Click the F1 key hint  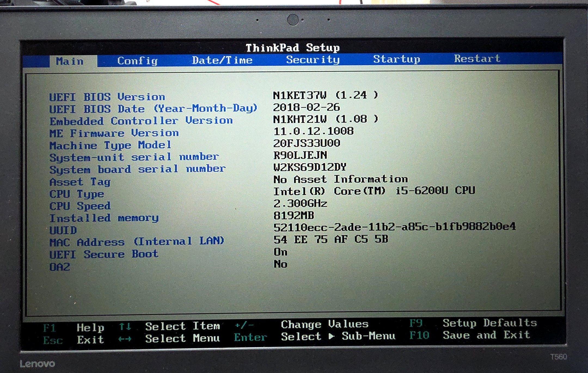click(x=50, y=328)
